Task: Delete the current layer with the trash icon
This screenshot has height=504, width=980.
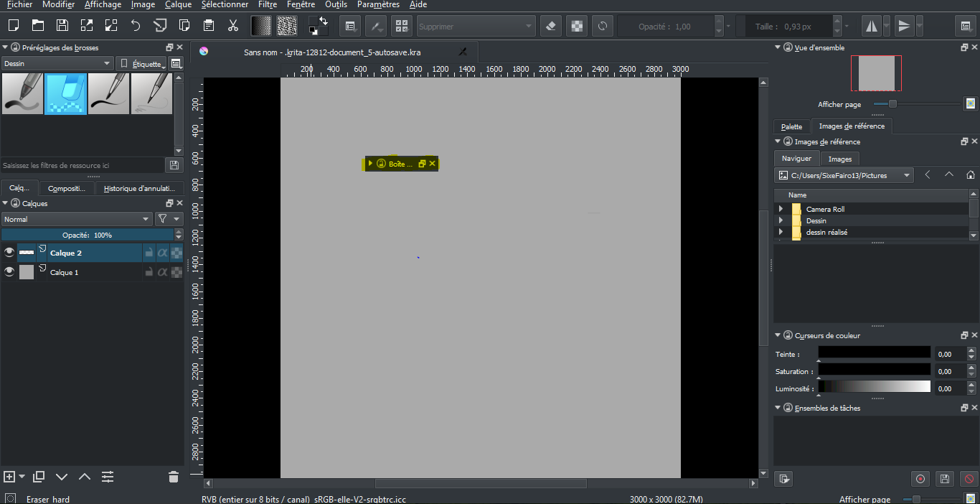Action: click(x=172, y=476)
